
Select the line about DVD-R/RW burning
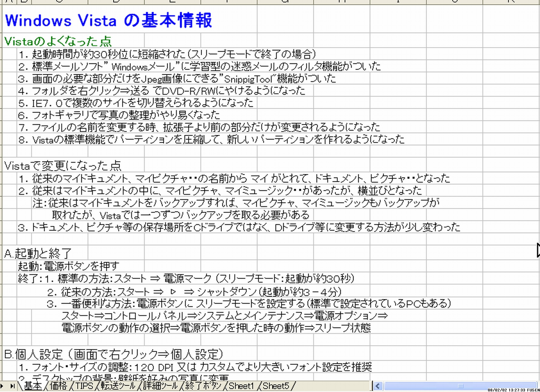click(161, 91)
